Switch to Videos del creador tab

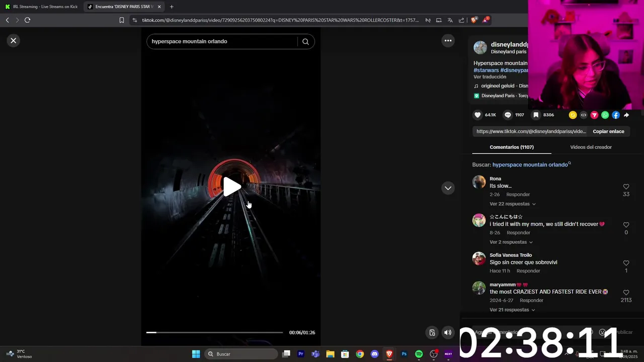[591, 147]
